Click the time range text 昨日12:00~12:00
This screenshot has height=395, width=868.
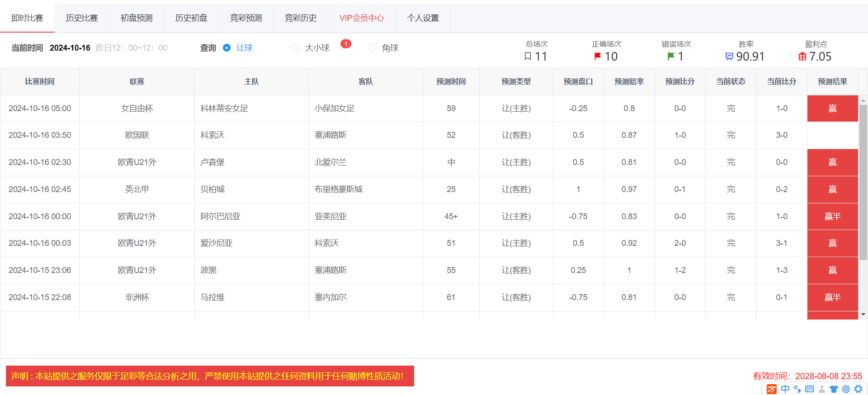tap(132, 48)
